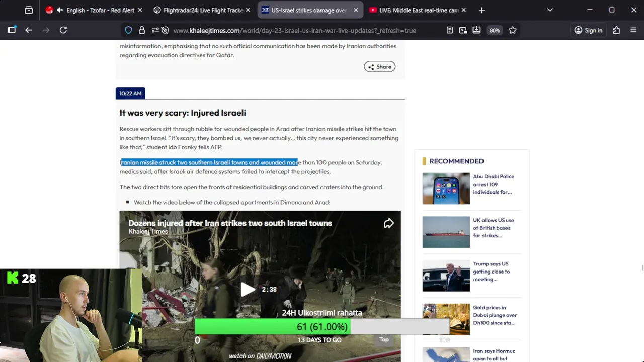Open UK allows US use of British bases article

tap(494, 228)
